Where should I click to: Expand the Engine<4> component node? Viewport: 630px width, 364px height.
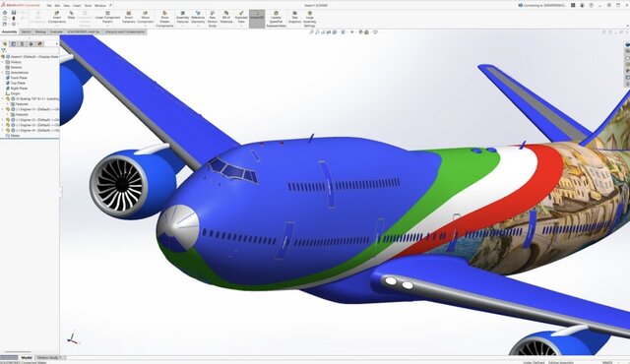(x=3, y=130)
